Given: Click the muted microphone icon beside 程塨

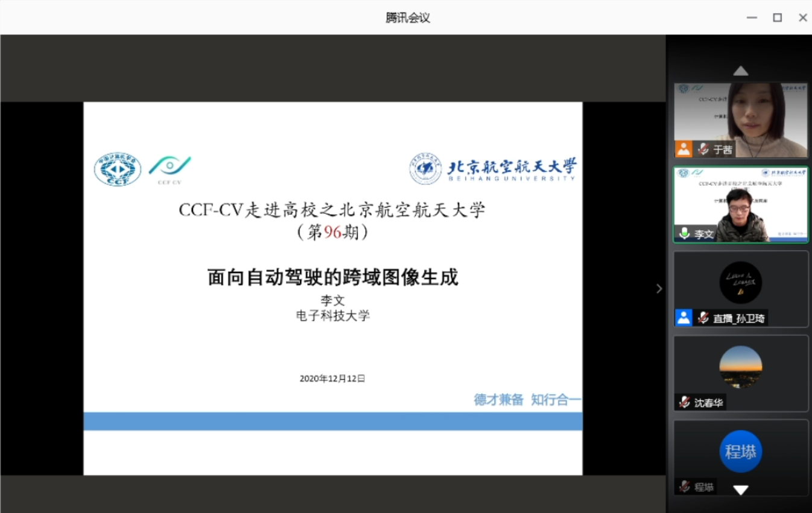Looking at the screenshot, I should tap(684, 486).
